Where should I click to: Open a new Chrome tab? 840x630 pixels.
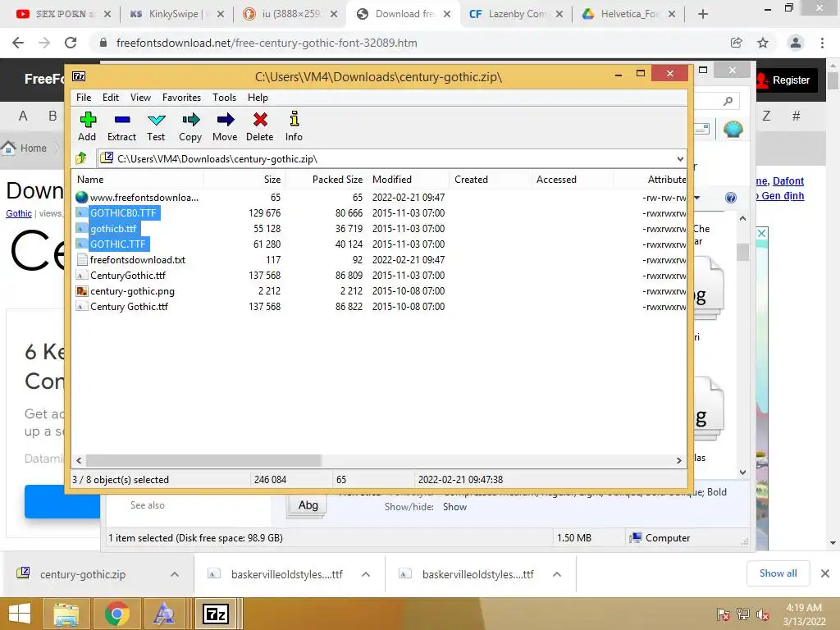pos(703,14)
